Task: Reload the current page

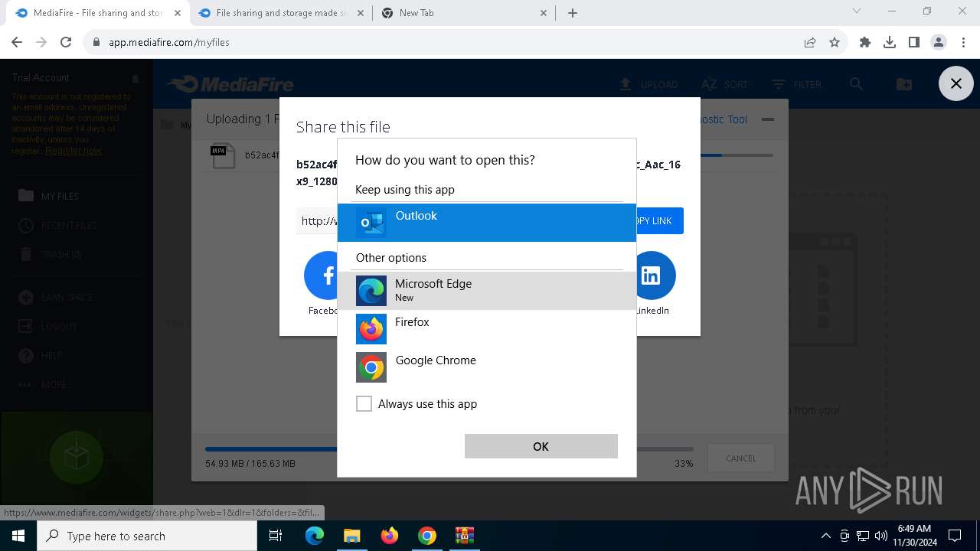Action: (x=66, y=43)
